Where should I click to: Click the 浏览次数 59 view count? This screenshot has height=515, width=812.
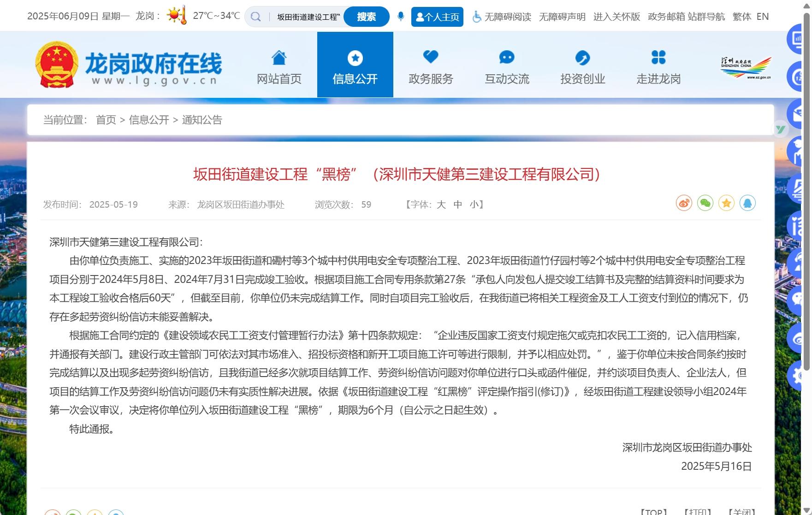343,204
